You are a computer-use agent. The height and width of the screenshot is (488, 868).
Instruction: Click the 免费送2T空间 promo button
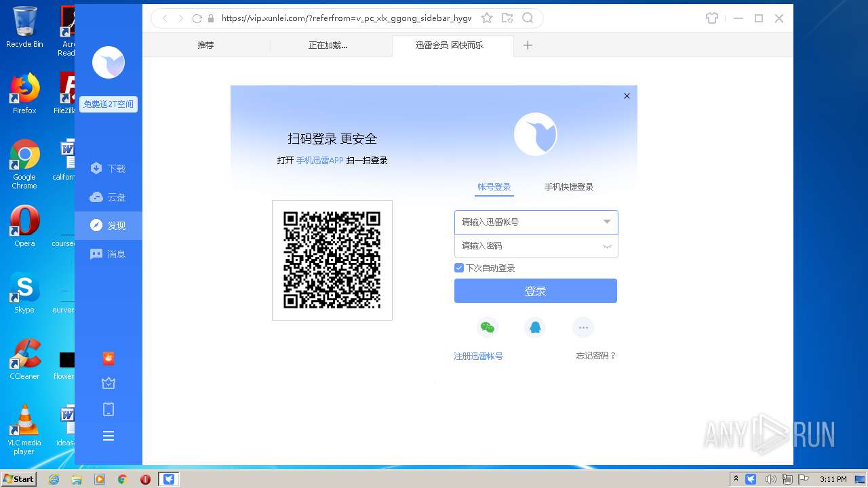pyautogui.click(x=108, y=104)
